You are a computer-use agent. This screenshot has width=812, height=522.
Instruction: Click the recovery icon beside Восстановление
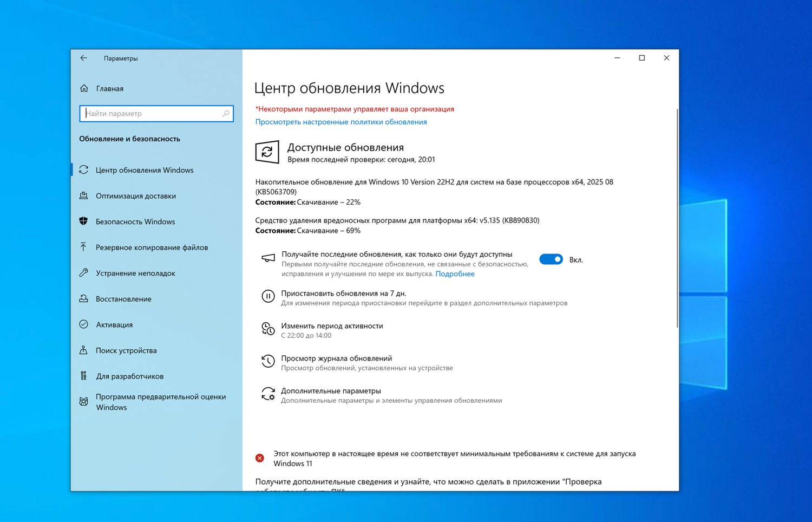[83, 298]
